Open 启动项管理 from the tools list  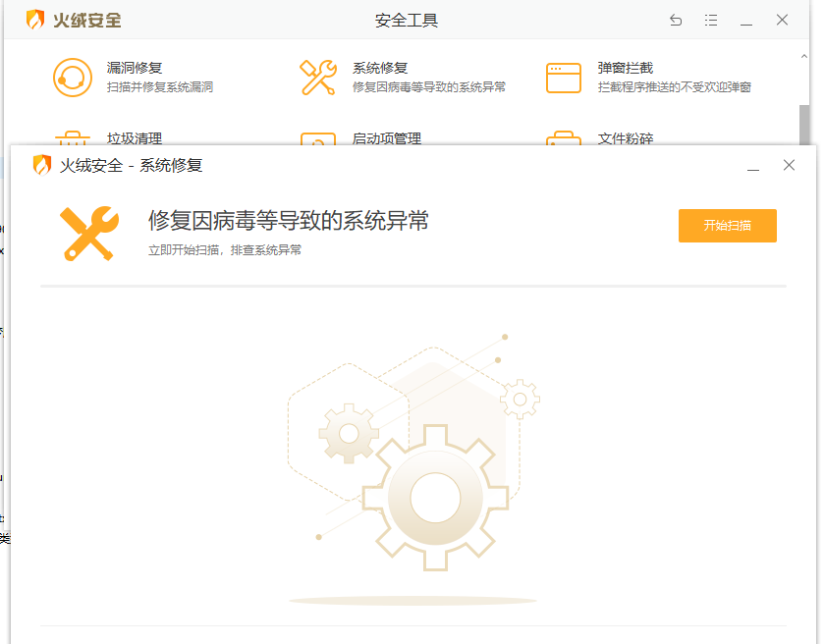[x=386, y=138]
